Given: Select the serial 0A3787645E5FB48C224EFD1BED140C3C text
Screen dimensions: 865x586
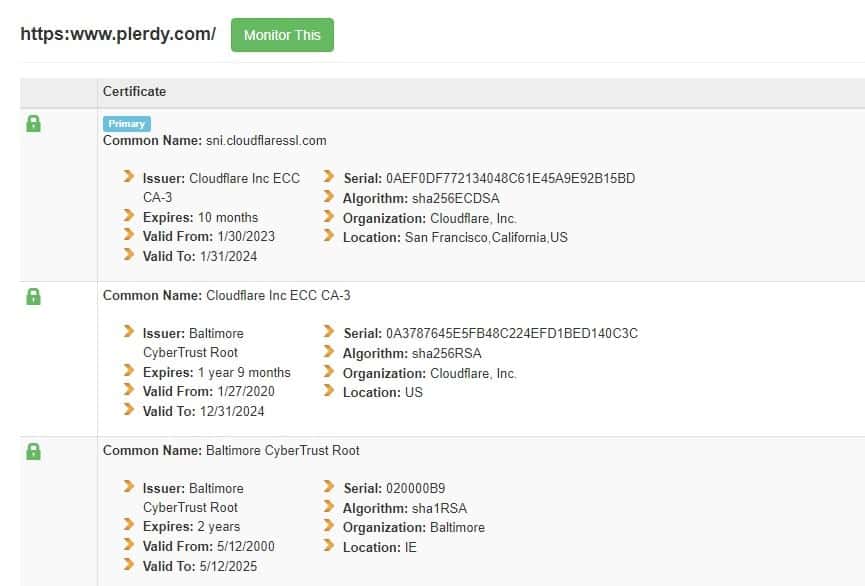Looking at the screenshot, I should [x=490, y=333].
